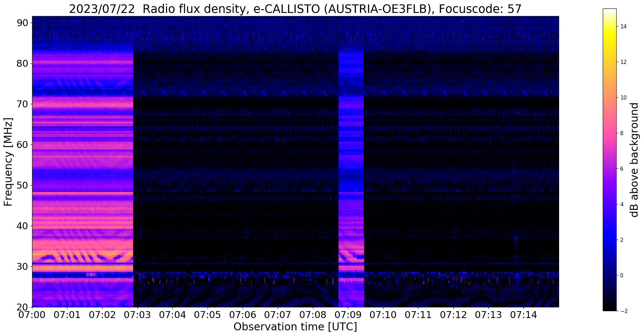The width and height of the screenshot is (644, 336).
Task: Click the 60 frequency tick label
Action: pyautogui.click(x=22, y=145)
